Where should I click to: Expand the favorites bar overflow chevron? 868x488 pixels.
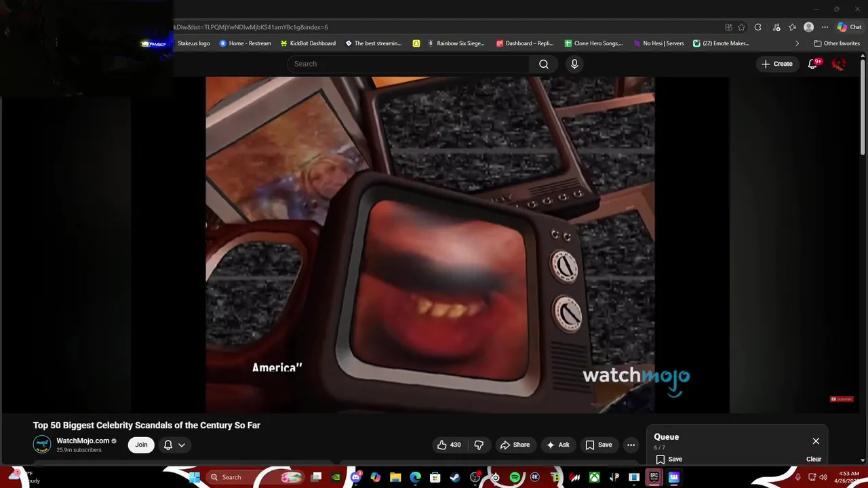[797, 43]
